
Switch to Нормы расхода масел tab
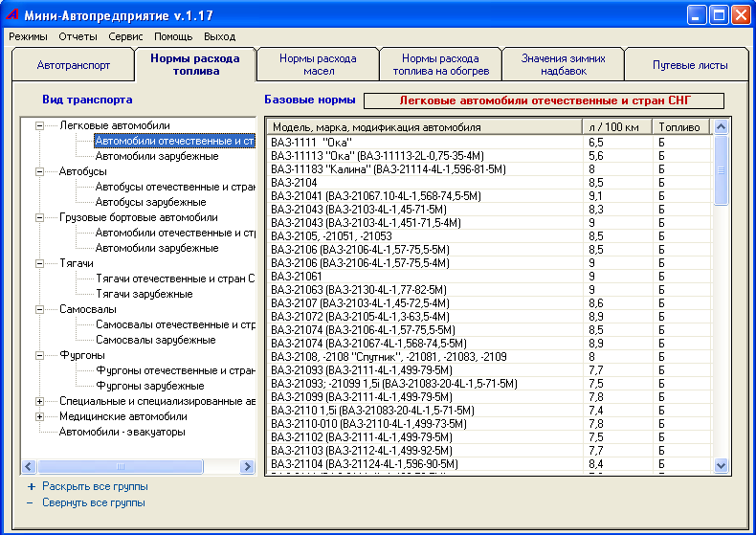(x=318, y=64)
